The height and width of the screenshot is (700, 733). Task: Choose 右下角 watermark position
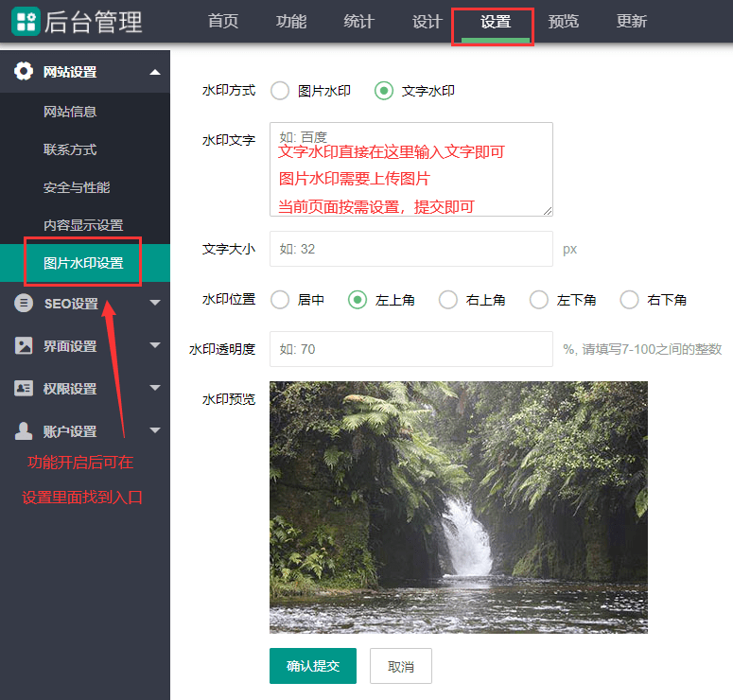tap(630, 300)
